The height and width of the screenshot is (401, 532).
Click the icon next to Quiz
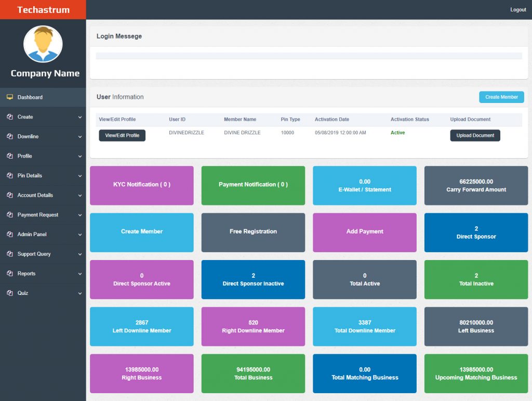[x=9, y=293]
